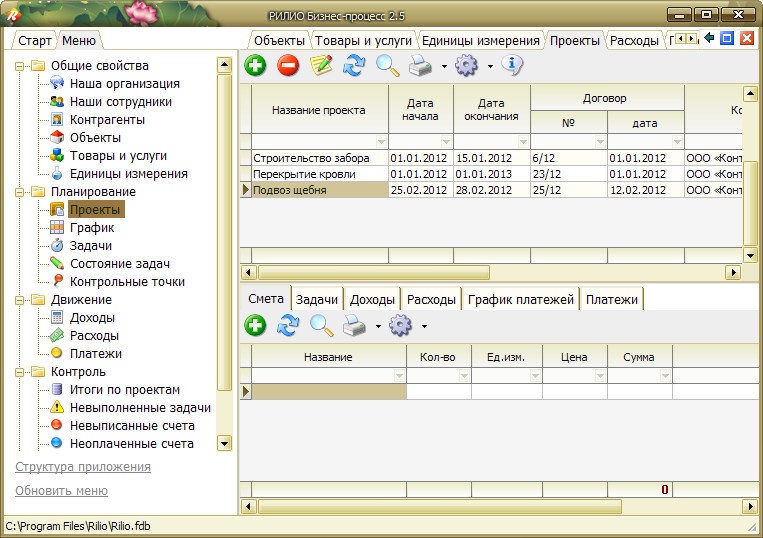Switch to the Расходы tab at top

click(x=634, y=40)
